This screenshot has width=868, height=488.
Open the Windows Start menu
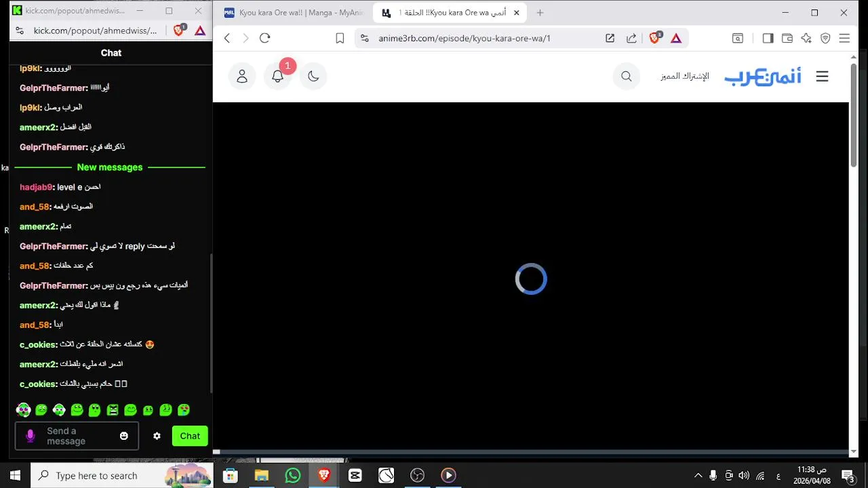(x=15, y=475)
